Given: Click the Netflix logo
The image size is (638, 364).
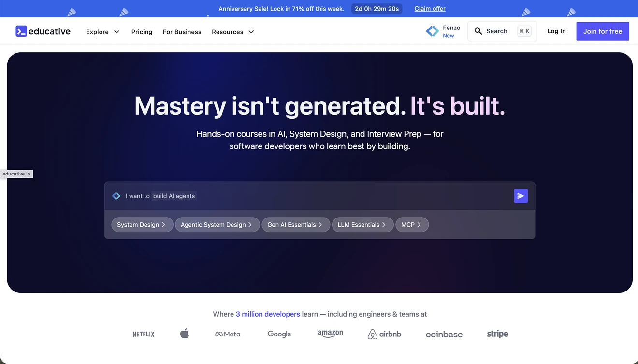Looking at the screenshot, I should [144, 334].
